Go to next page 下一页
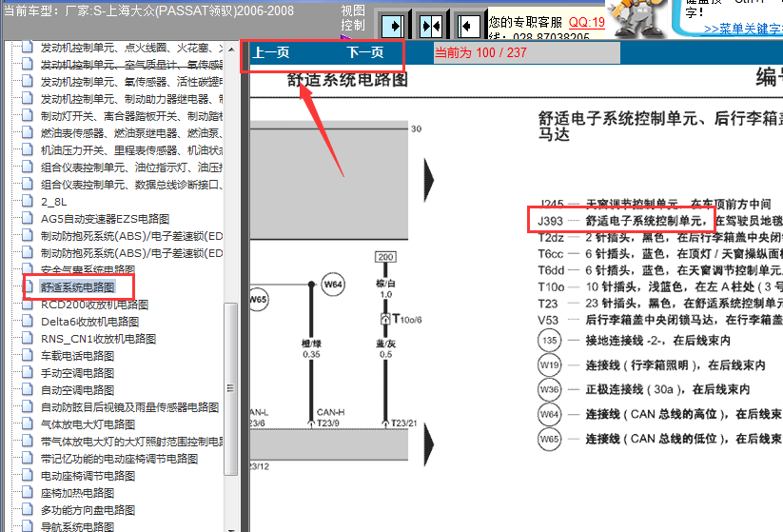The height and width of the screenshot is (532, 783). [x=365, y=52]
